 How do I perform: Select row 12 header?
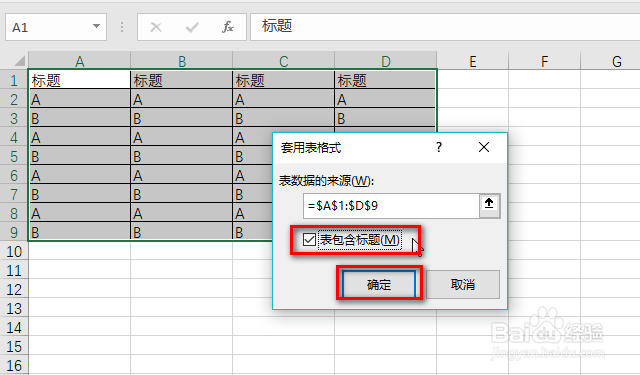pyautogui.click(x=14, y=289)
